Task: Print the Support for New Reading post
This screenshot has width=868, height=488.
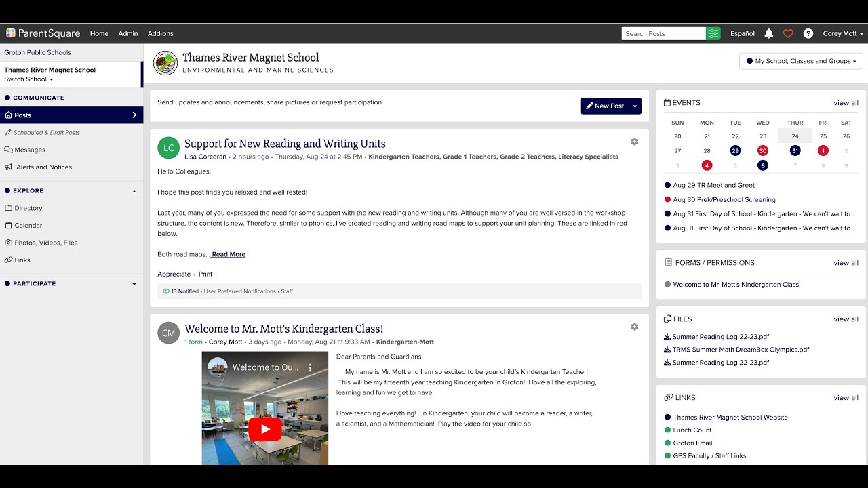Action: coord(205,274)
